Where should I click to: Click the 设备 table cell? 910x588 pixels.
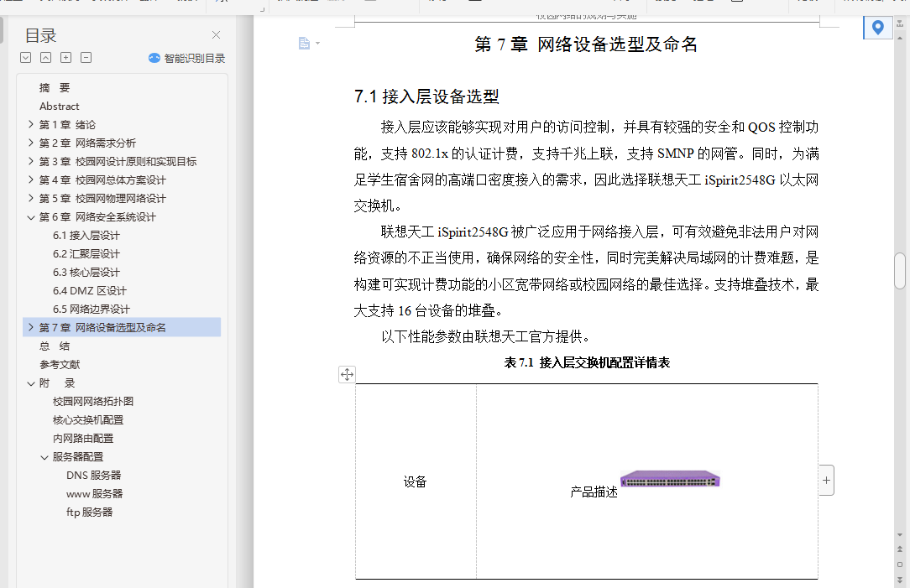(x=415, y=481)
